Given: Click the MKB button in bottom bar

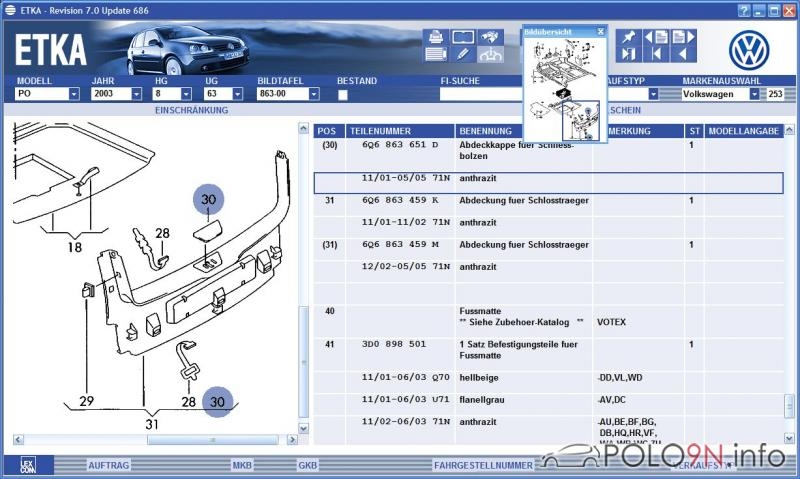Looking at the screenshot, I should (242, 465).
